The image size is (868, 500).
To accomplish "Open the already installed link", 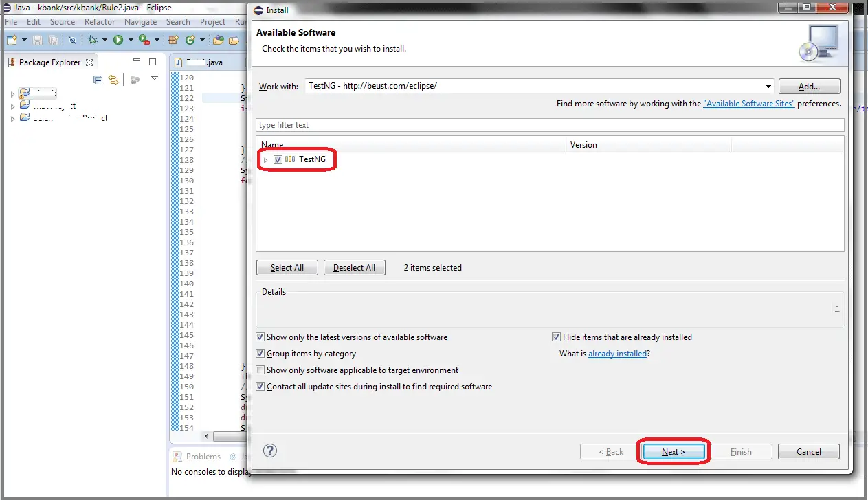I will coord(617,354).
